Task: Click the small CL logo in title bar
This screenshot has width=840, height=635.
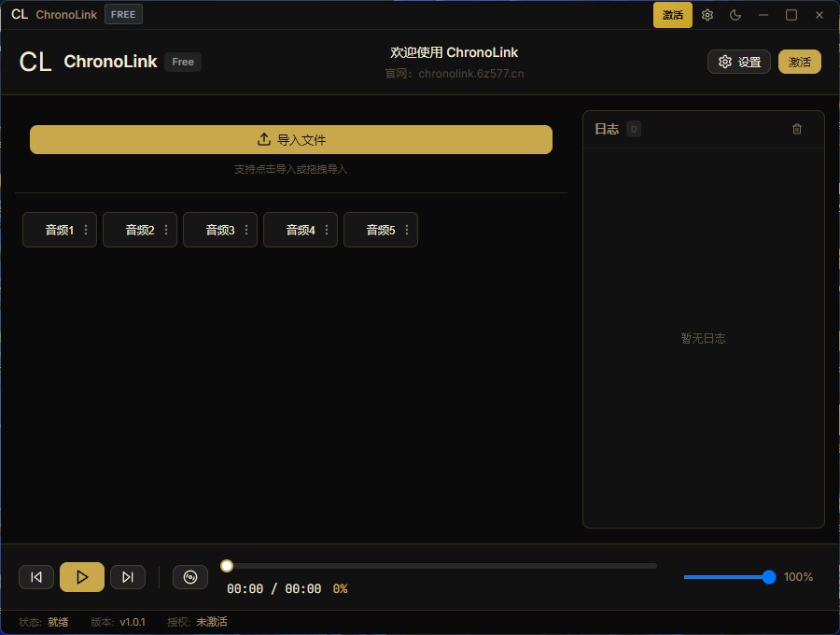Action: click(x=20, y=14)
